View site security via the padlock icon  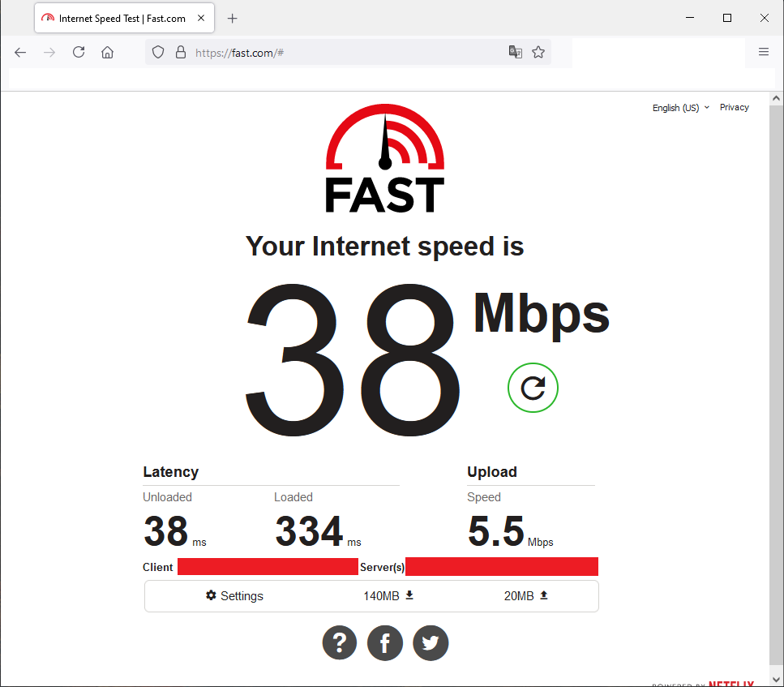181,52
